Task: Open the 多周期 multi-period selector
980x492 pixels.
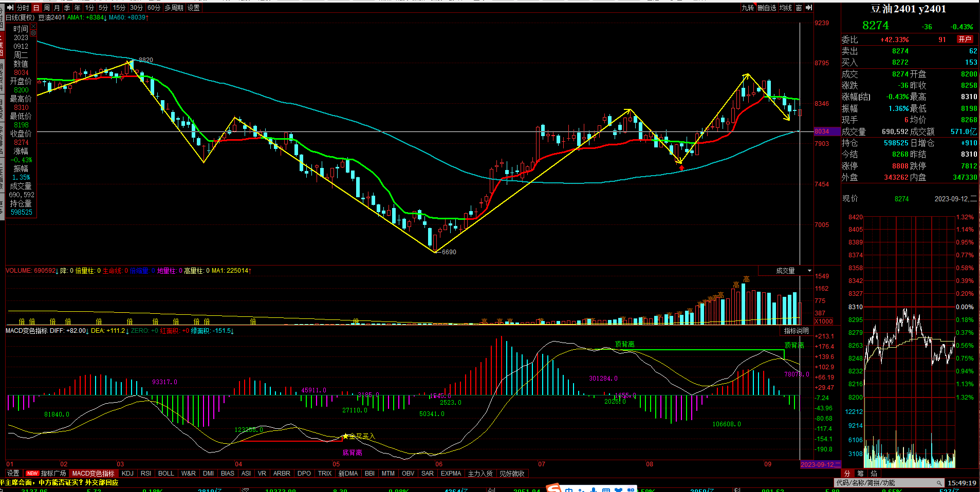Action: coord(174,8)
